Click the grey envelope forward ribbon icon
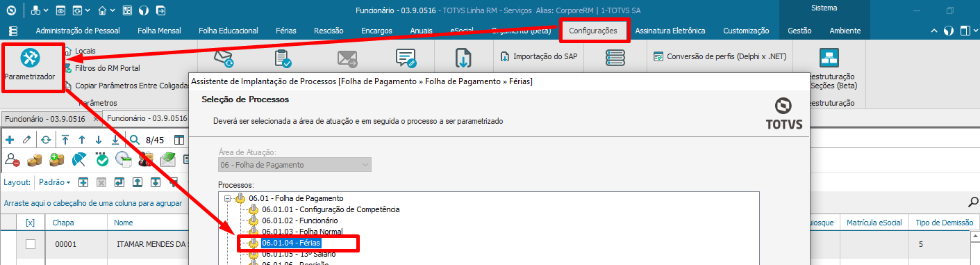The height and width of the screenshot is (265, 980). (x=347, y=60)
